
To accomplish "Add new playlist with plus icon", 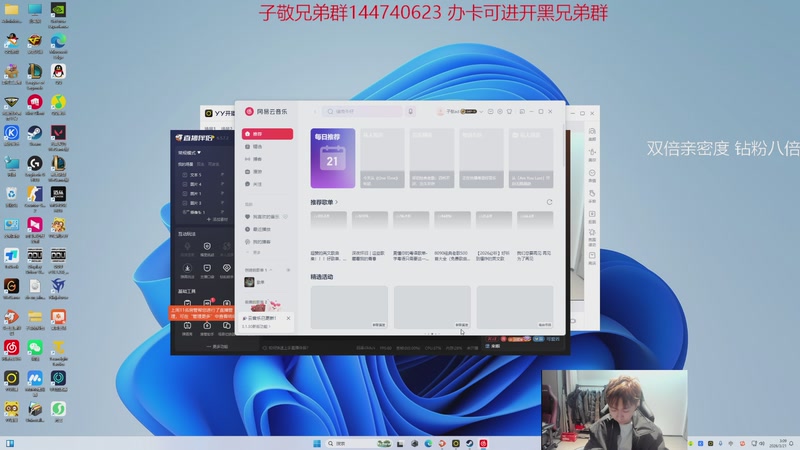I will coord(288,269).
